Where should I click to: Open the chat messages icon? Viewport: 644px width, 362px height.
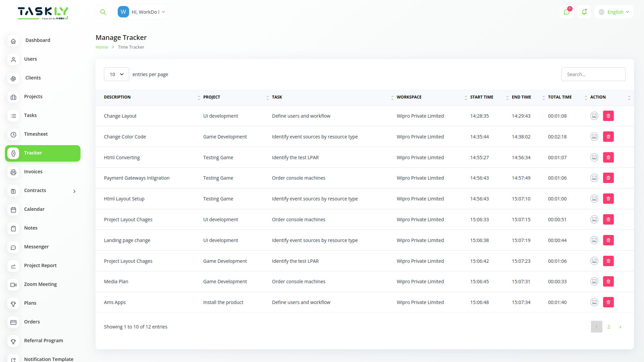567,12
